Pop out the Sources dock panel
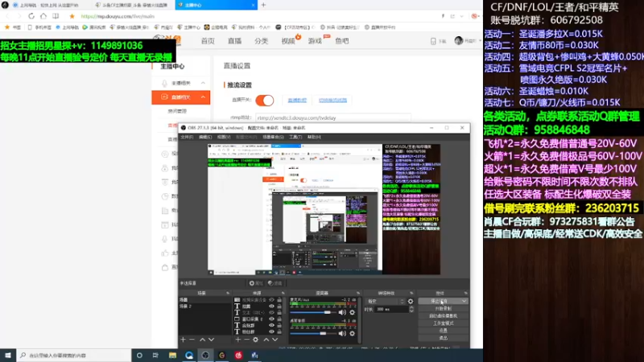This screenshot has height=362, width=644. [x=283, y=293]
